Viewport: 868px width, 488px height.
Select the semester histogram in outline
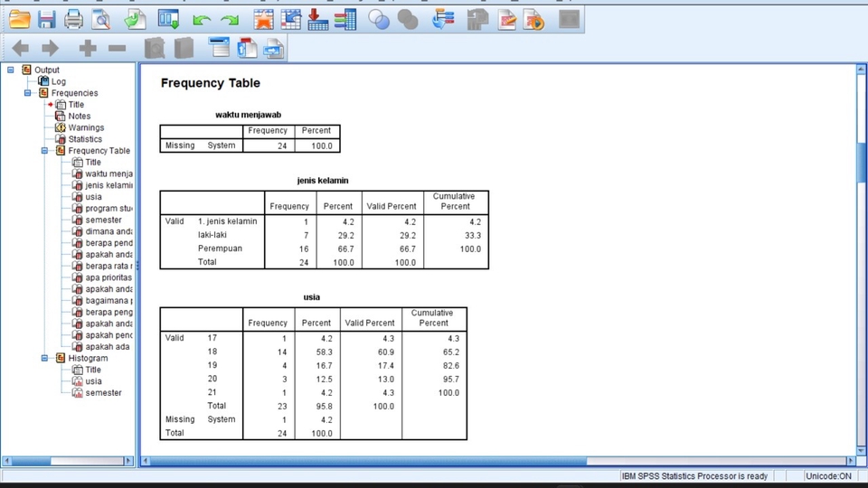pyautogui.click(x=103, y=393)
